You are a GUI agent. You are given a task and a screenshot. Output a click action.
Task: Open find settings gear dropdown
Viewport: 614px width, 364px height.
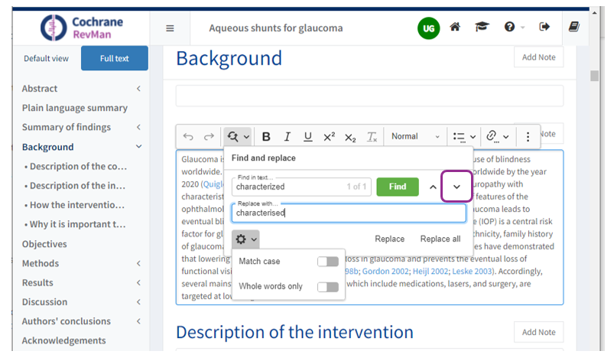coord(246,239)
